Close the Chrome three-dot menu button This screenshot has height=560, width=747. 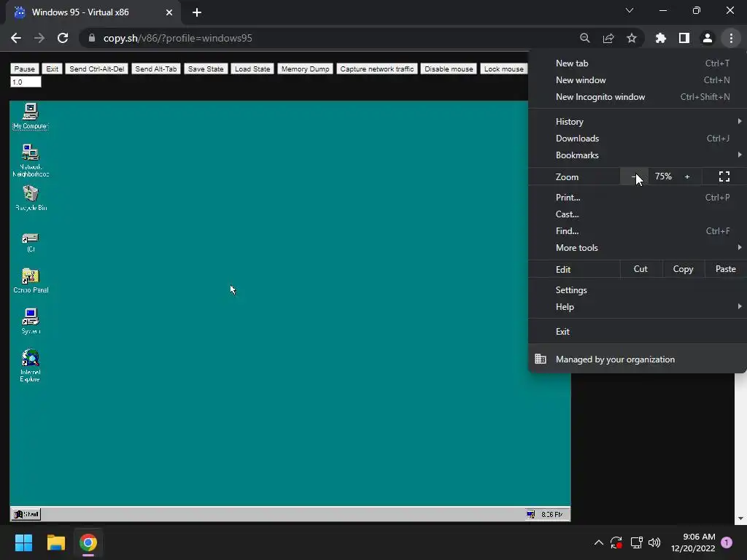tap(731, 38)
